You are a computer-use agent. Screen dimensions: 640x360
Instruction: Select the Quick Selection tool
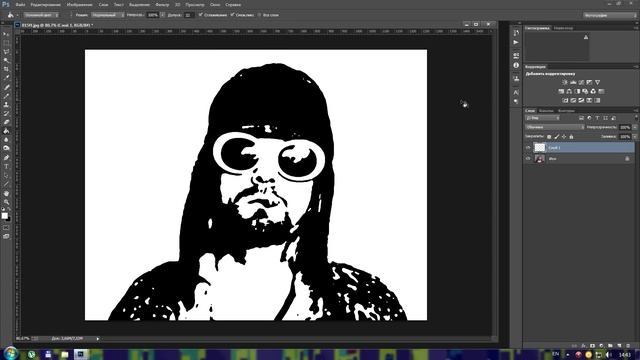6,60
